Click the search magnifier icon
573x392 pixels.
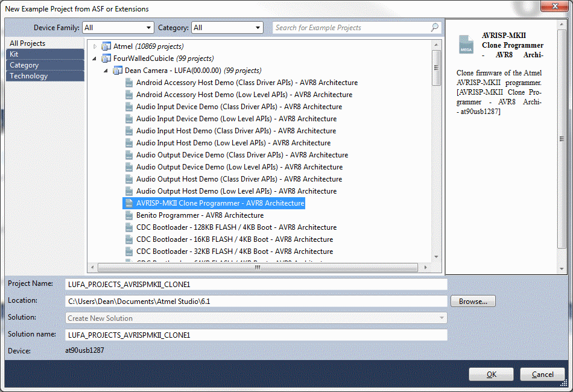434,28
